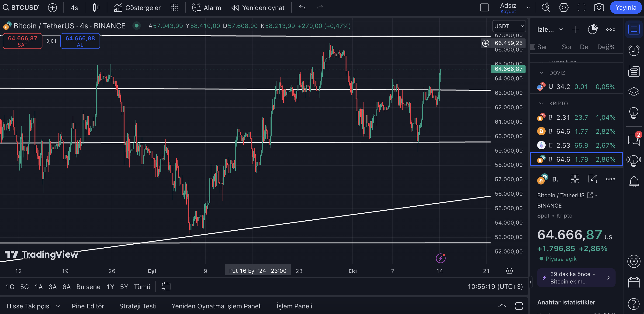Collapse the DÖVİZ section
Screen dimensions: 644x314
(x=541, y=73)
